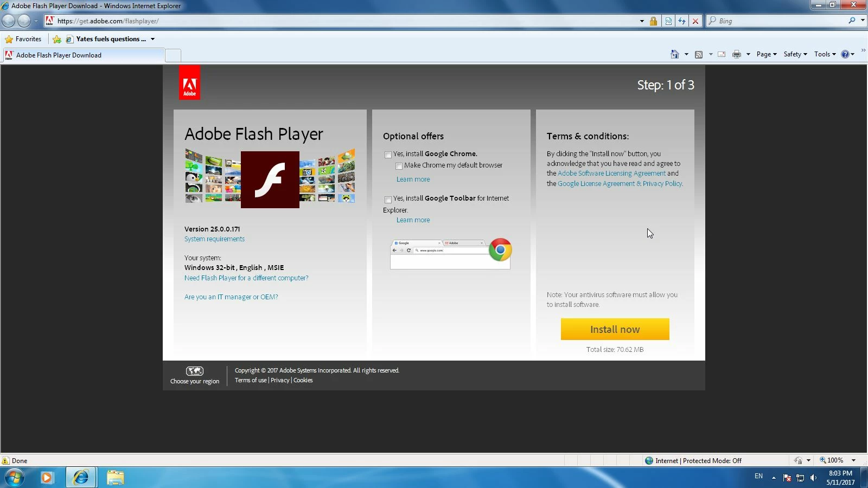Click the Install now button
Image resolution: width=868 pixels, height=488 pixels.
[615, 329]
